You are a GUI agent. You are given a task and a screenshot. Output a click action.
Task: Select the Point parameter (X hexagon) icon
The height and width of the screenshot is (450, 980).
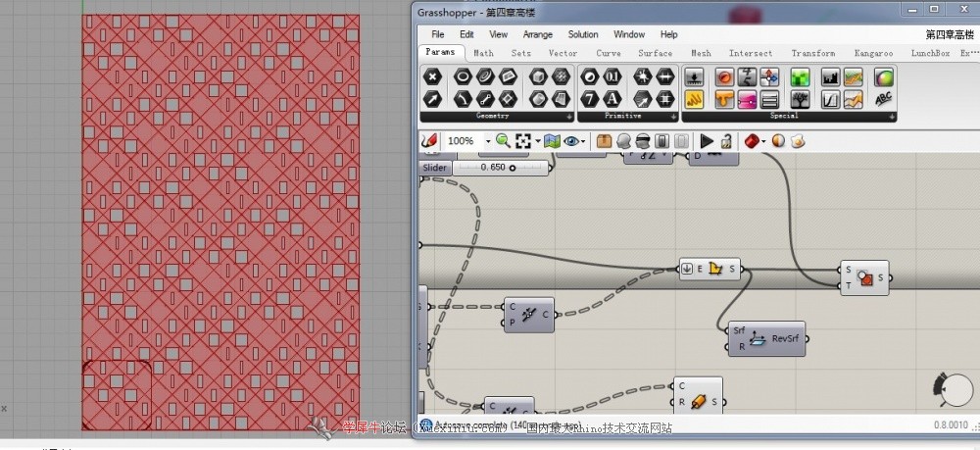click(432, 77)
